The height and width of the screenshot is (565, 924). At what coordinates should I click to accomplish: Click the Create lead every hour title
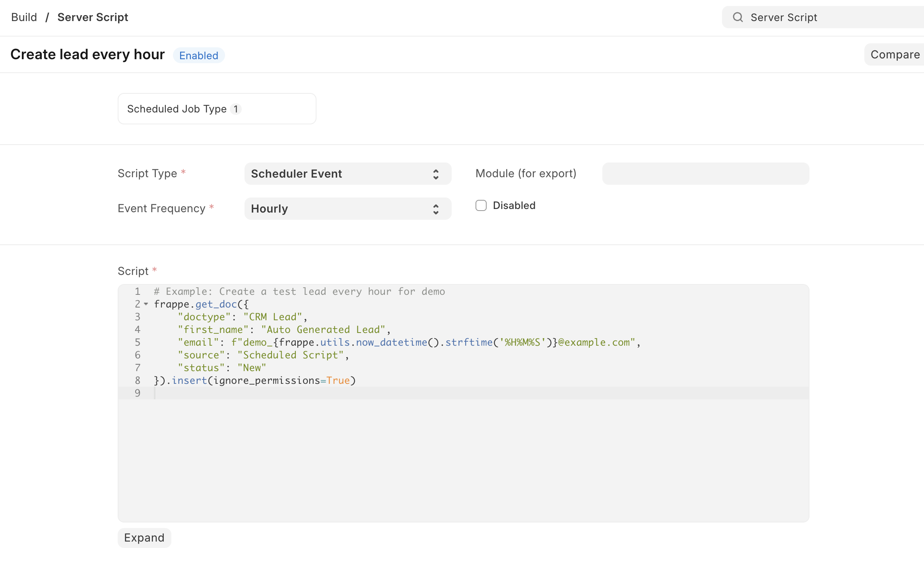click(87, 54)
